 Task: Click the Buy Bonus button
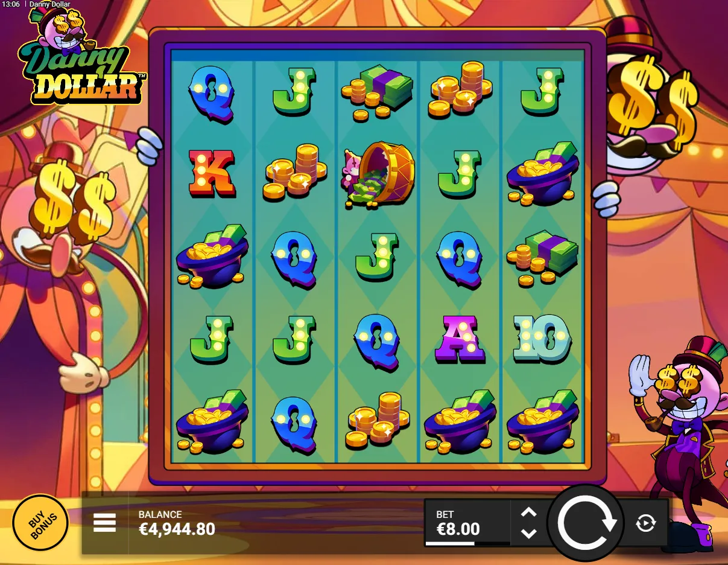point(40,523)
